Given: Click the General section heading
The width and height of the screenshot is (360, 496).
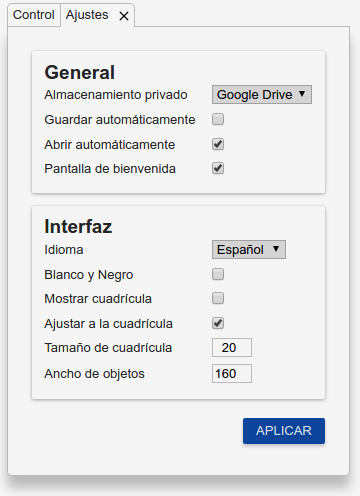Looking at the screenshot, I should (x=80, y=72).
